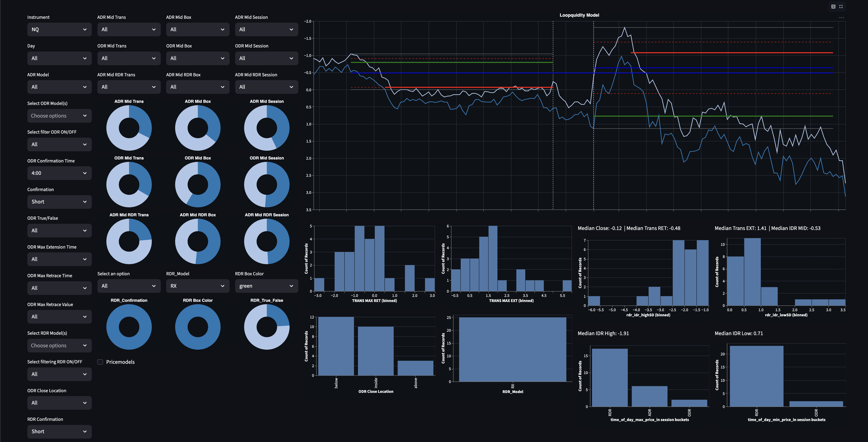
Task: Change RDR Box Color from green
Action: 266,286
